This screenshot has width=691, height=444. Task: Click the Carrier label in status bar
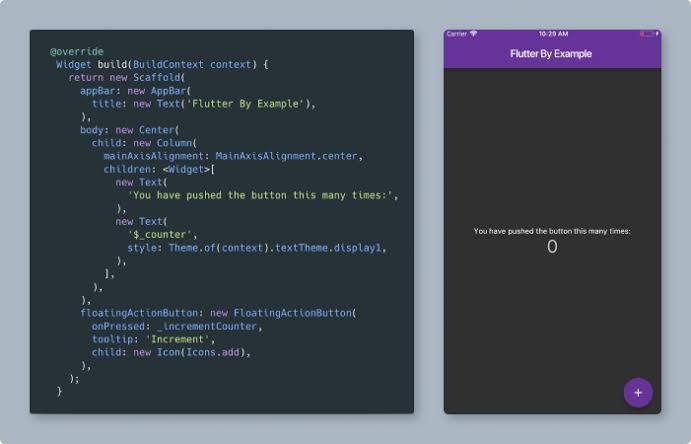[x=457, y=34]
